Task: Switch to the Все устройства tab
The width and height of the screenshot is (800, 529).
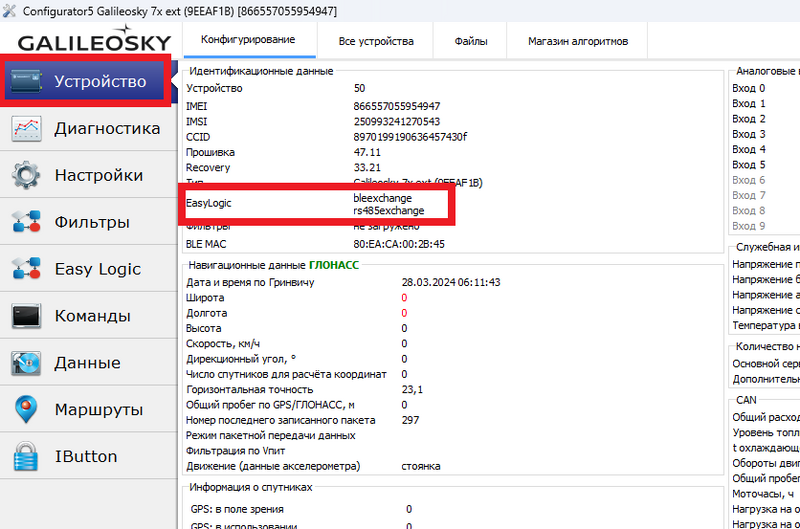Action: point(376,41)
